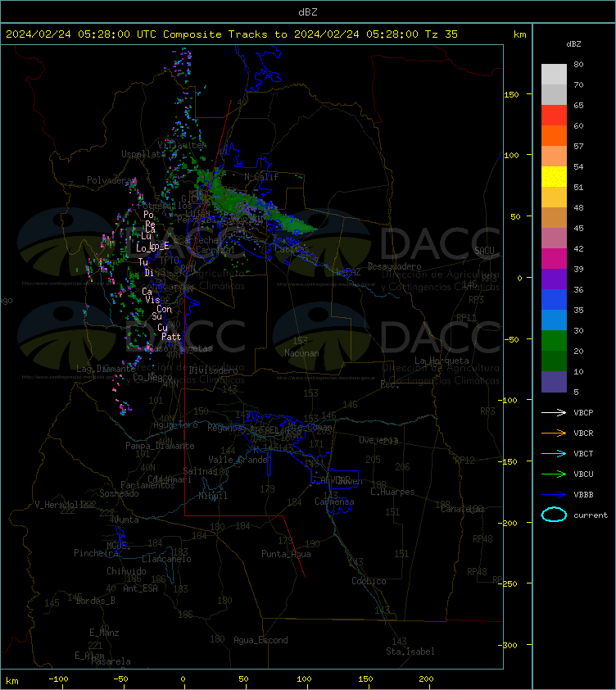Click the Nacunan place label
This screenshot has height=690, width=616.
[x=301, y=353]
